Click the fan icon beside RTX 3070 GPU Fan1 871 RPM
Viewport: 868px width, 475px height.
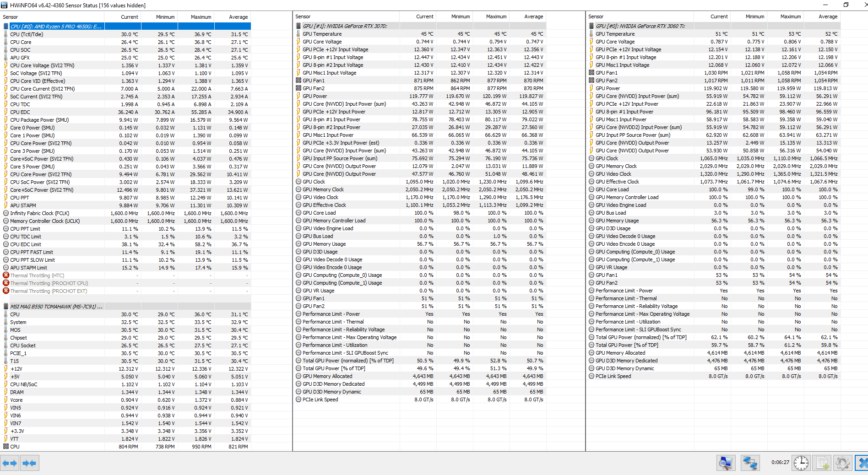298,81
